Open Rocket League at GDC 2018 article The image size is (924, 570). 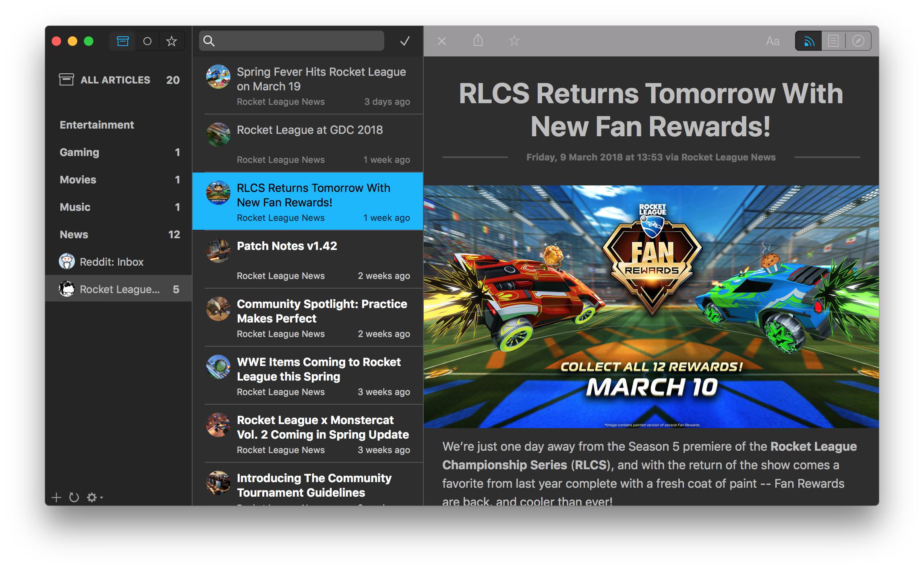point(308,144)
